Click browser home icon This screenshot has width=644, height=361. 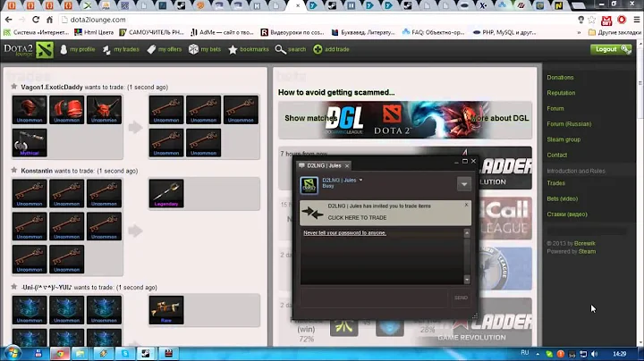[49, 20]
